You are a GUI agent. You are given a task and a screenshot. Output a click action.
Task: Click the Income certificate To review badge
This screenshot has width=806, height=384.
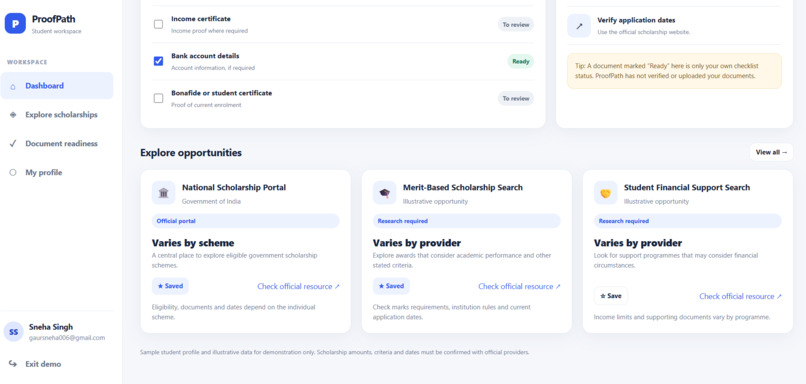tap(516, 24)
